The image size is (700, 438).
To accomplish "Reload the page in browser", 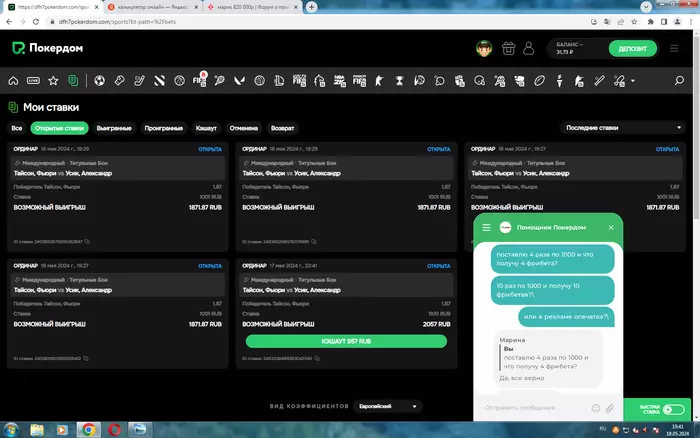I will [36, 21].
